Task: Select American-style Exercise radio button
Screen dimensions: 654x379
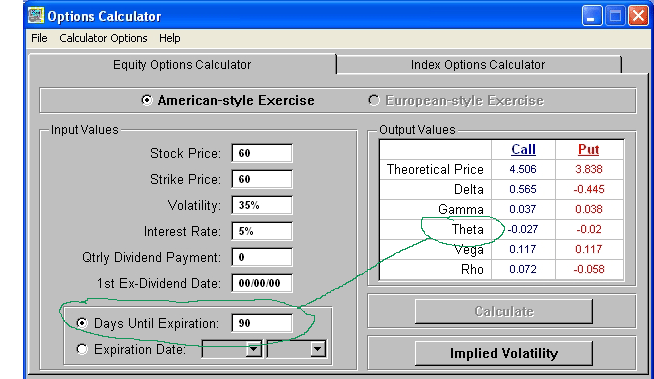Action: [x=147, y=100]
